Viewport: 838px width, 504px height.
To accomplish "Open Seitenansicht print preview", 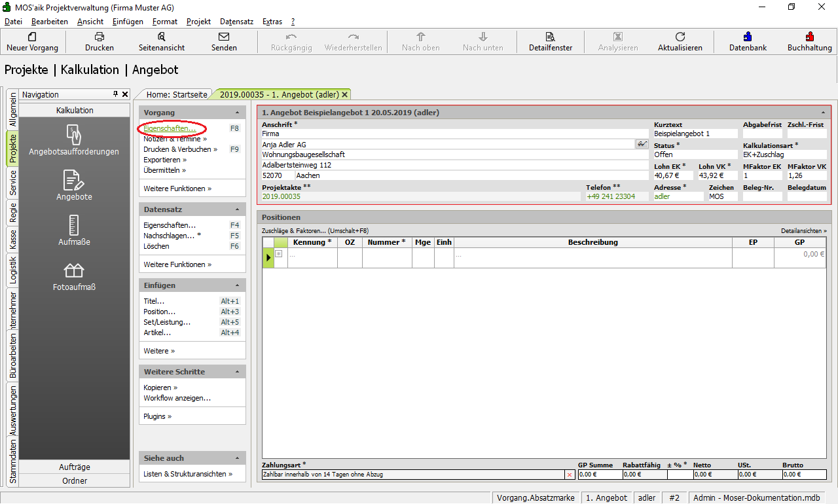I will 161,37.
